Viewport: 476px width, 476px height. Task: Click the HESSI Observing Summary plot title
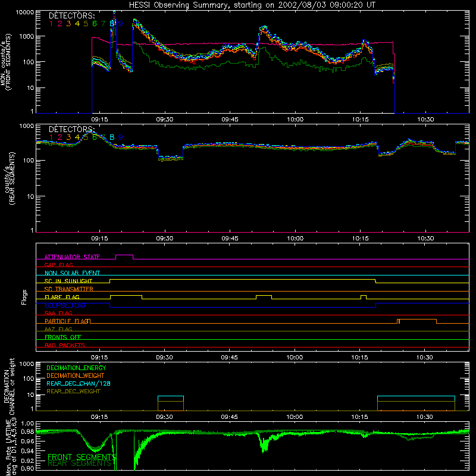(x=252, y=5)
